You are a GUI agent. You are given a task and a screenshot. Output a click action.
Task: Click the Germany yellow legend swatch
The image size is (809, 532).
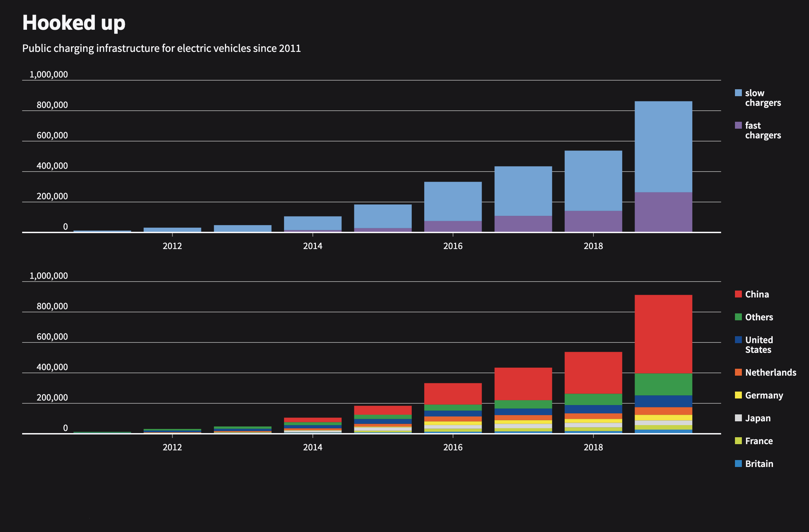pos(738,395)
